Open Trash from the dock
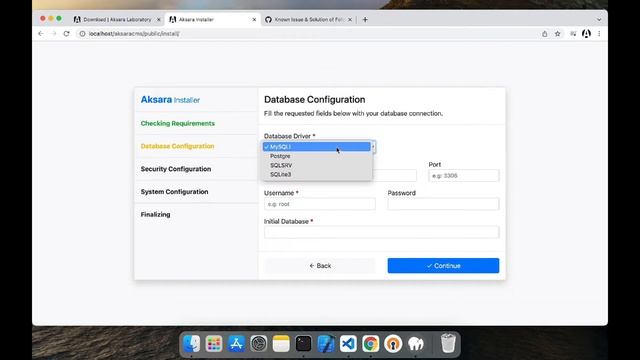 [448, 343]
